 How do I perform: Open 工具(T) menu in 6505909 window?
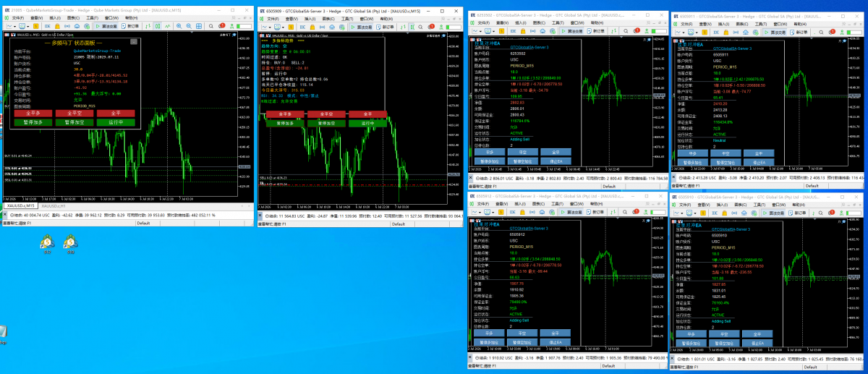347,19
